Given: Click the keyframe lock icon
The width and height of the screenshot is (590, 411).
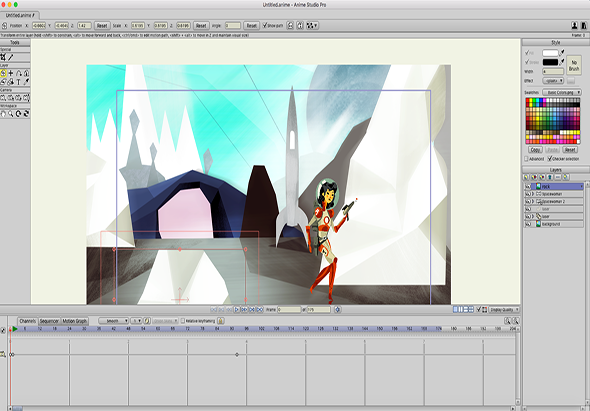Looking at the screenshot, I should (221, 321).
